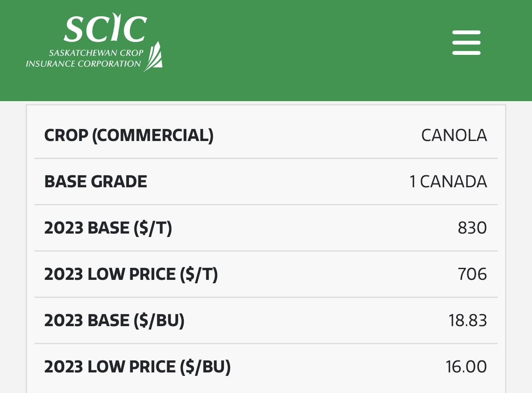Click the 830 base price value

coord(472,228)
